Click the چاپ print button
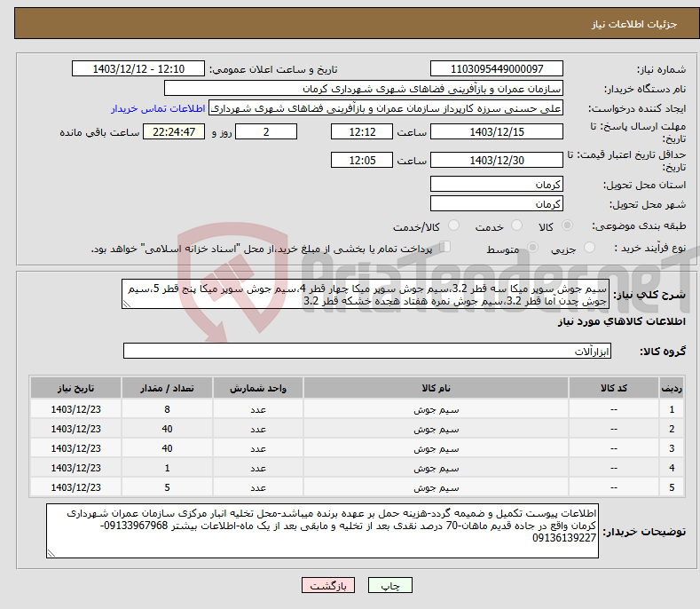 pyautogui.click(x=390, y=585)
